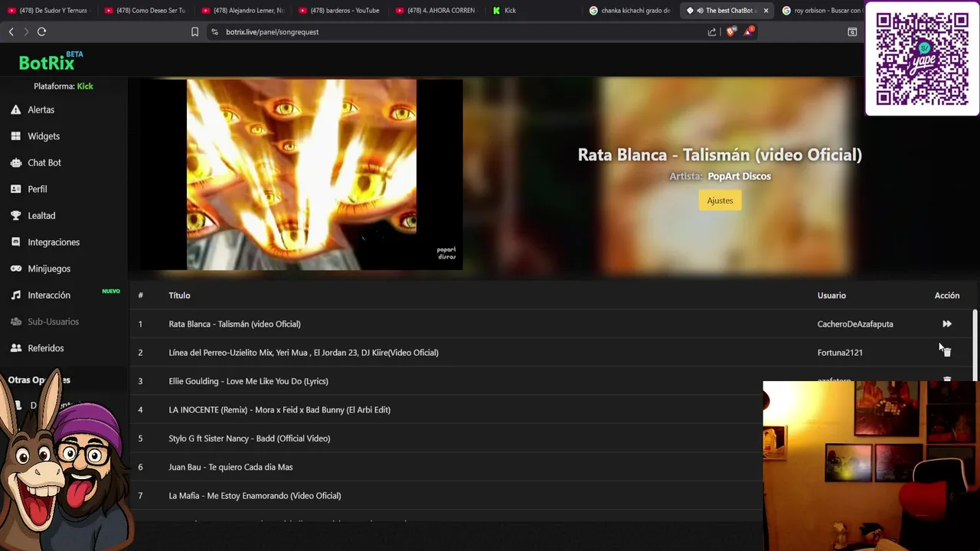Click the Perfil ID card icon
The image size is (980, 551).
pyautogui.click(x=15, y=189)
